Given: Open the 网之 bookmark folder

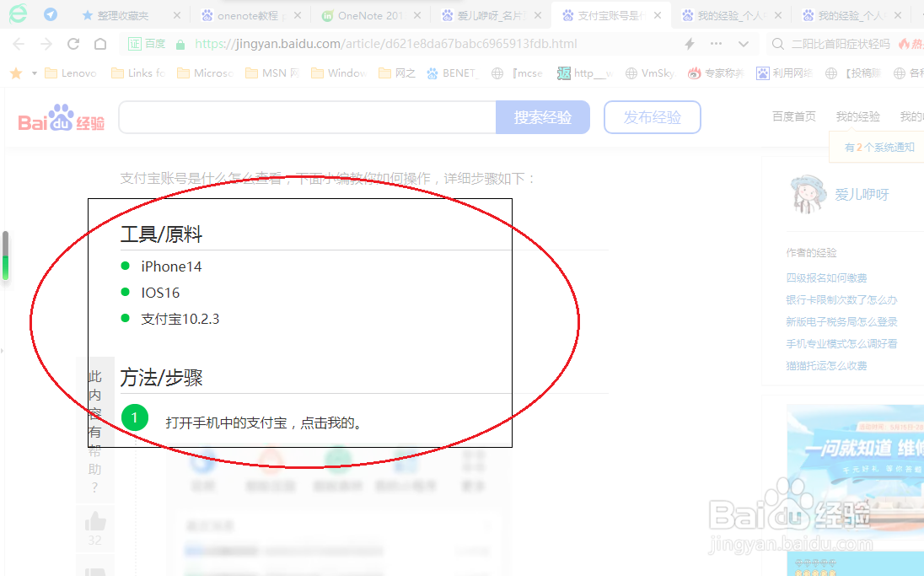Looking at the screenshot, I should coord(397,73).
